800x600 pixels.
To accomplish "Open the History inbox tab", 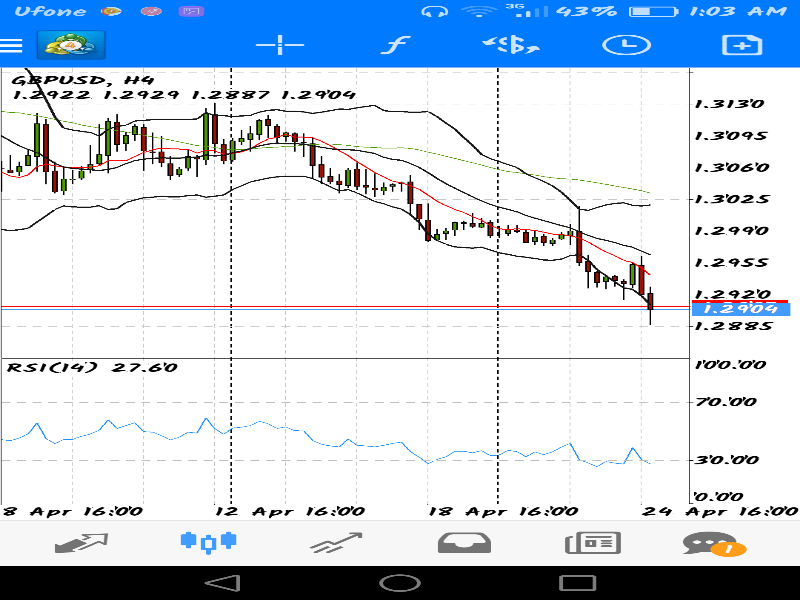I will coord(464,543).
